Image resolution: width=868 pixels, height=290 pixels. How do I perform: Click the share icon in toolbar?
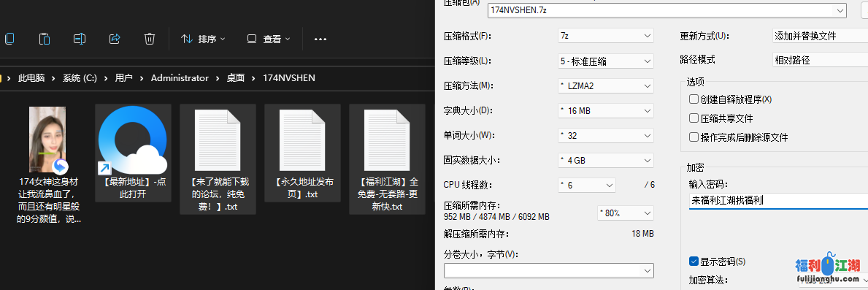pyautogui.click(x=115, y=39)
